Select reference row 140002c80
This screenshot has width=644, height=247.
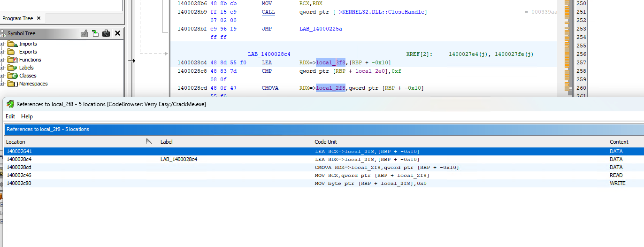tap(324, 183)
